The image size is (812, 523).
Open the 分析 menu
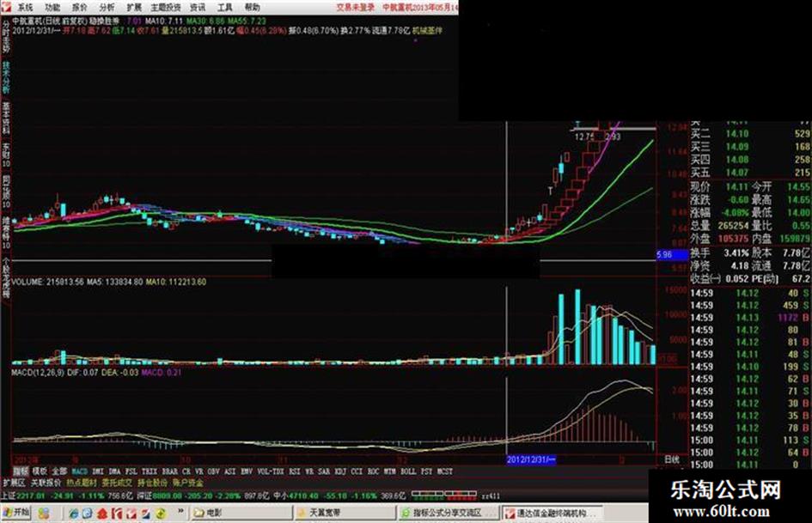[107, 7]
